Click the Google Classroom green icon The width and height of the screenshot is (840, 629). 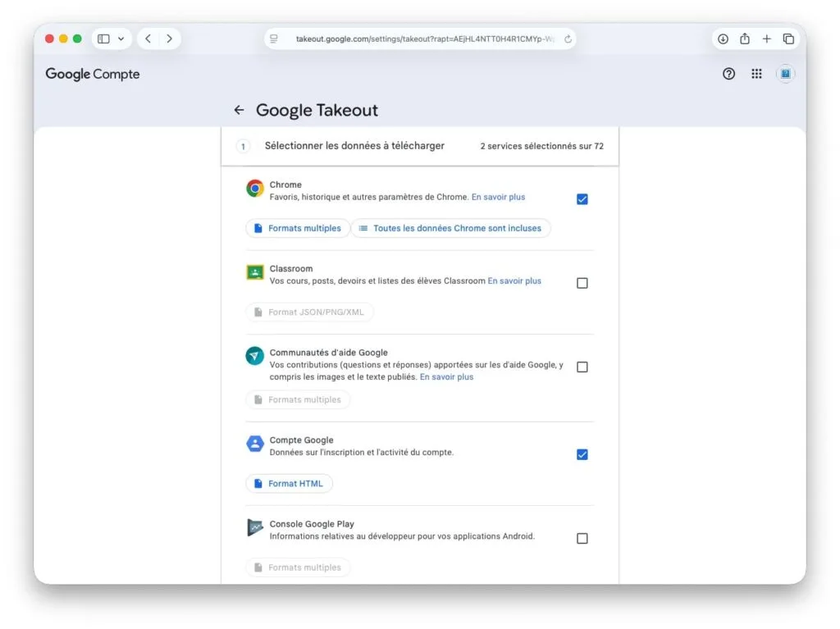[x=254, y=271]
